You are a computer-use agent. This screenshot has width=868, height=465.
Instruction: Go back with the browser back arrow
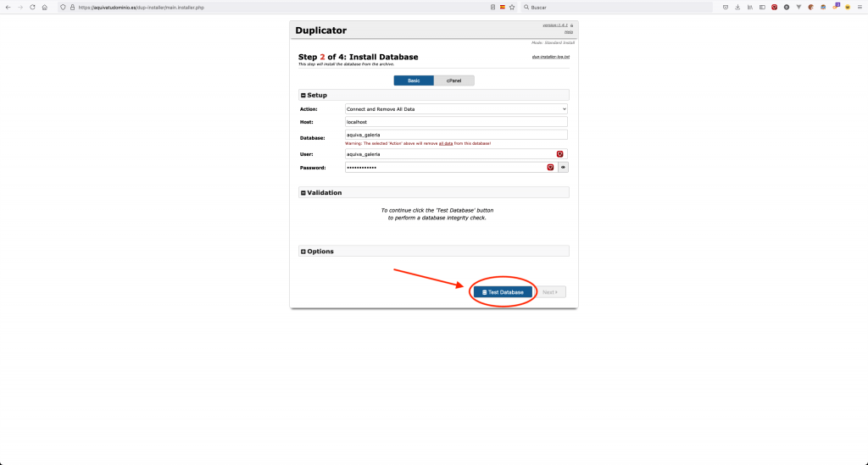coord(8,7)
